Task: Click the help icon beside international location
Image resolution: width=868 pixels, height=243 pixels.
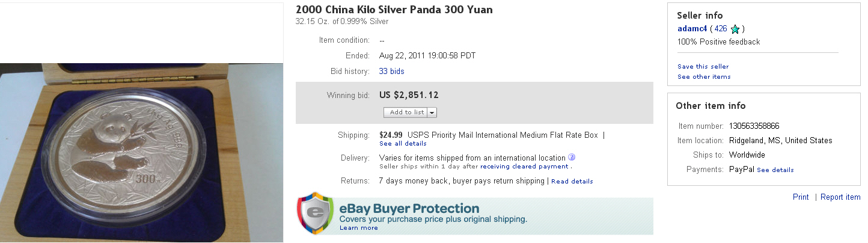Action: tap(572, 158)
